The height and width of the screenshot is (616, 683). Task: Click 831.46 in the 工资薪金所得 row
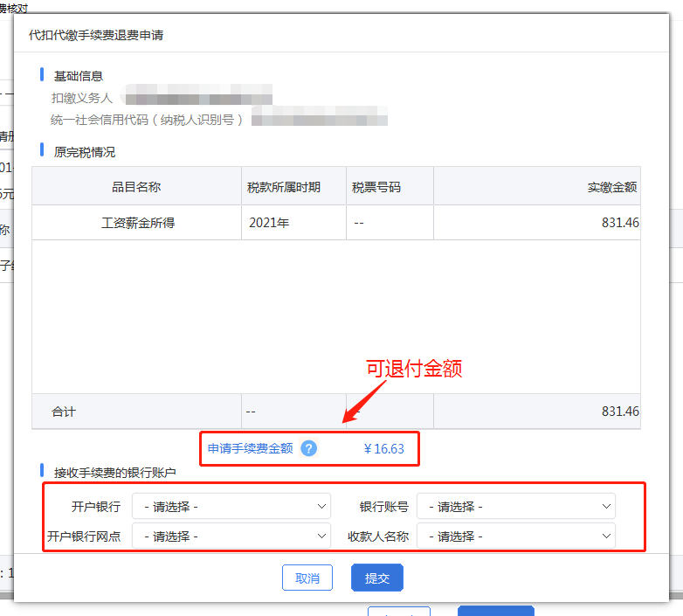coord(620,223)
